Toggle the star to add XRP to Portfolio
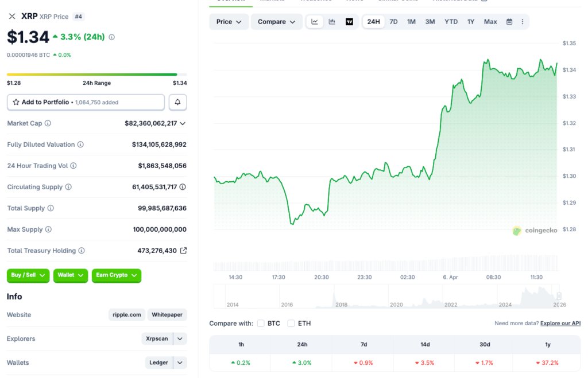Image resolution: width=588 pixels, height=378 pixels. [x=16, y=102]
